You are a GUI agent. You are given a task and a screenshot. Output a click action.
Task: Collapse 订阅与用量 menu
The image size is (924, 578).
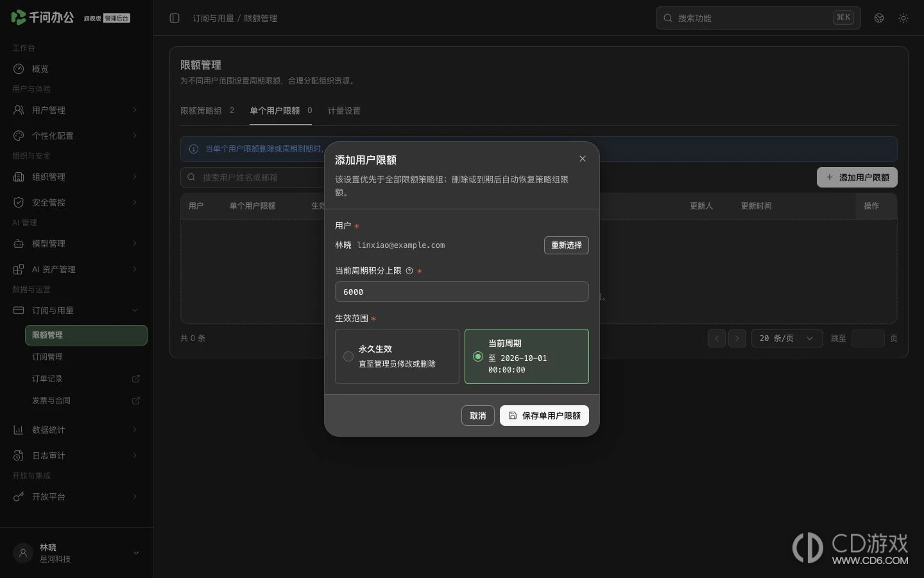[77, 310]
